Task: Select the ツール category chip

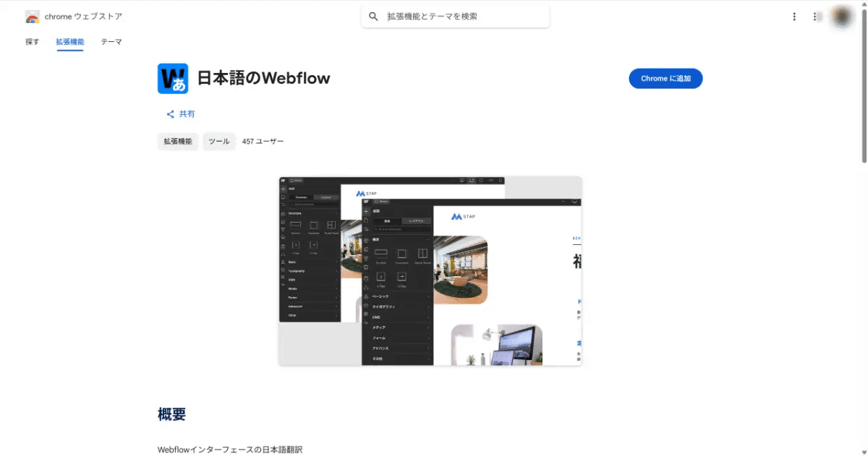Action: point(218,142)
